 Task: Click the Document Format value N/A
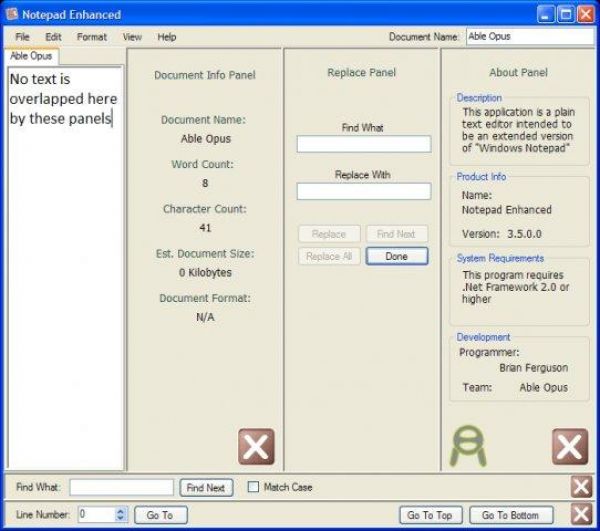pos(205,317)
